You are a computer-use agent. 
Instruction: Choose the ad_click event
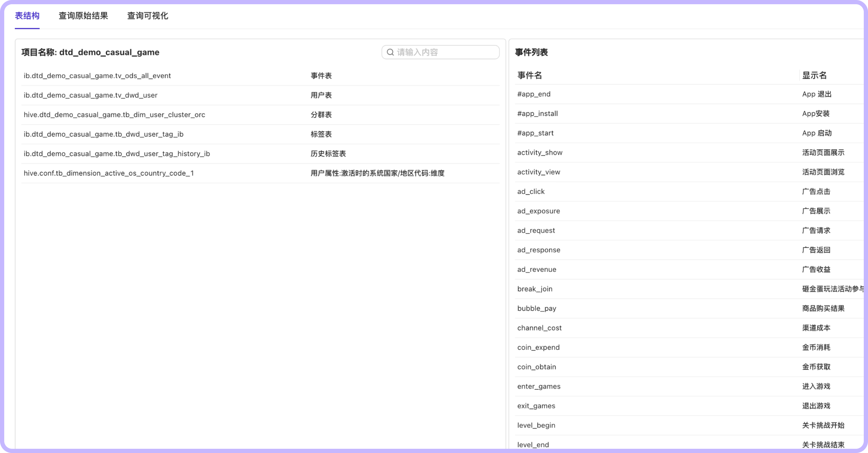tap(531, 192)
